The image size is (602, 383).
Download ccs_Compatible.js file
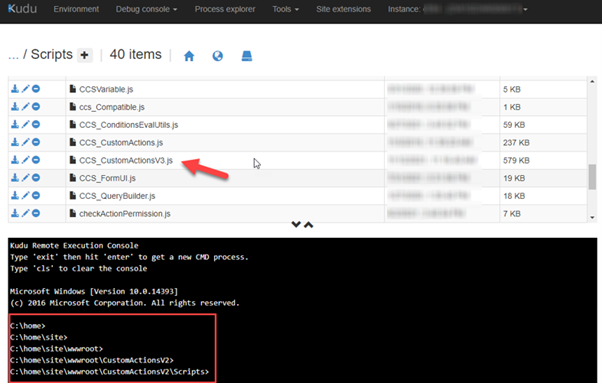[15, 106]
